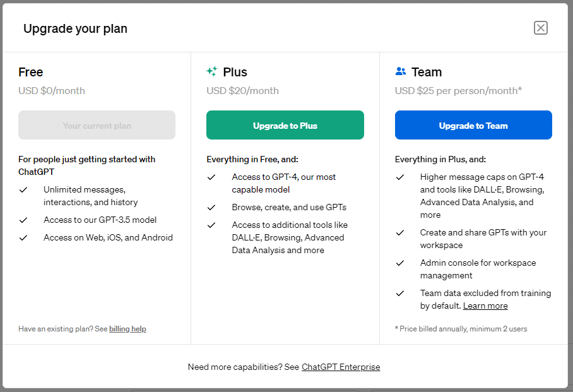Click checkmark beside Unlimited messages feature
The width and height of the screenshot is (573, 392).
click(x=23, y=190)
